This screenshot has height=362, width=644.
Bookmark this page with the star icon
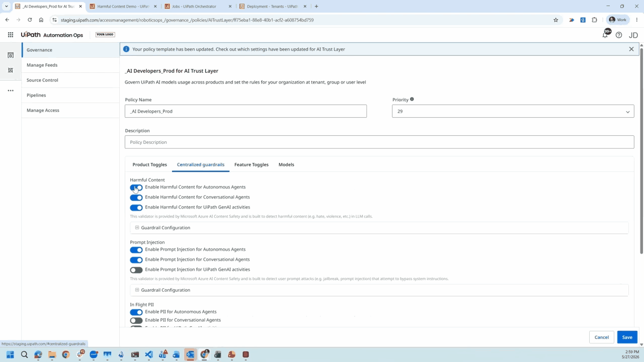556,20
